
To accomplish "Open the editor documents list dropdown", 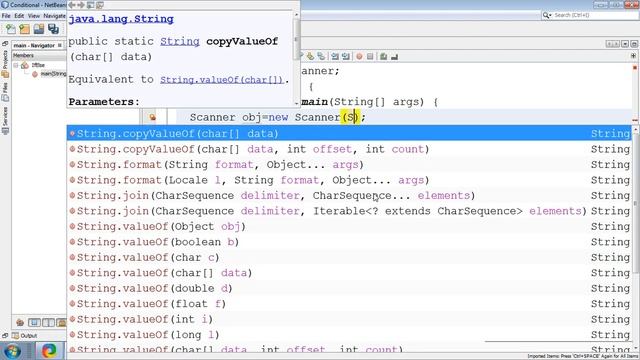I will 625,44.
